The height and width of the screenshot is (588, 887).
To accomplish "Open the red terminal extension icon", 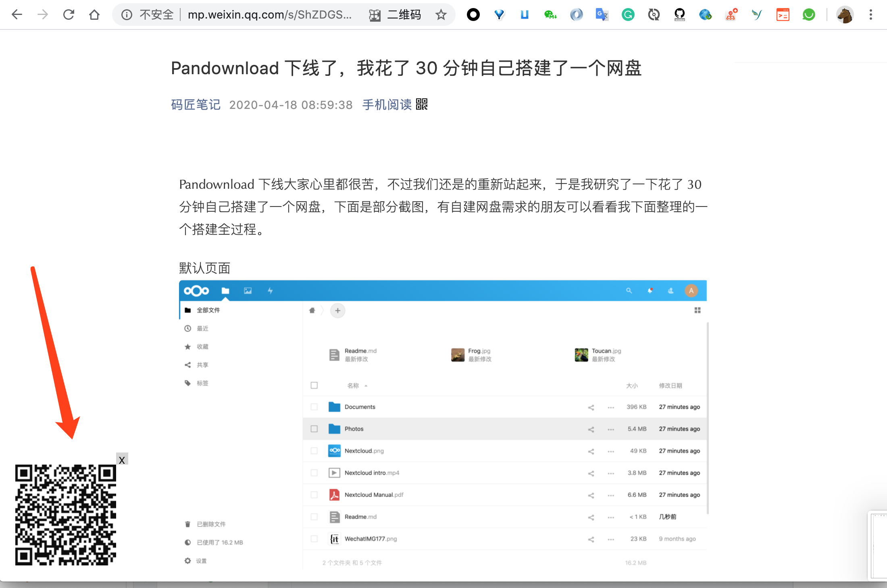I will pyautogui.click(x=783, y=15).
